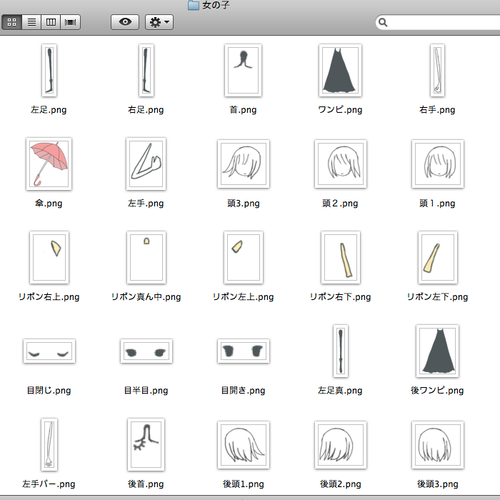Focus the Finder search field
The image size is (500, 500).
(x=438, y=22)
